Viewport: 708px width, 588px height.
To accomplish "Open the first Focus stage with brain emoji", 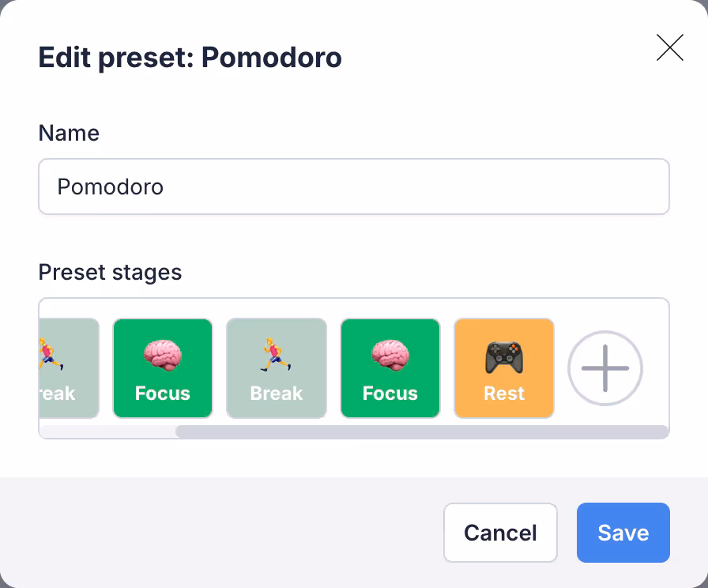I will (x=163, y=368).
